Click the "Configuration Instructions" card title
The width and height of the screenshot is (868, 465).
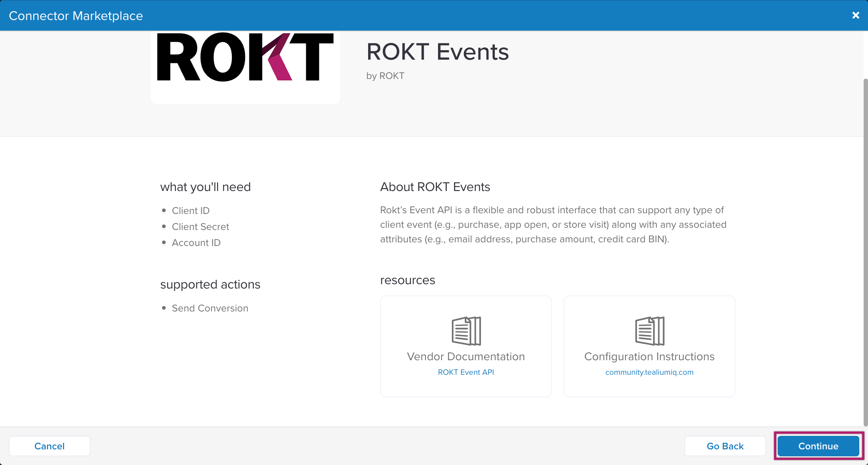(649, 357)
